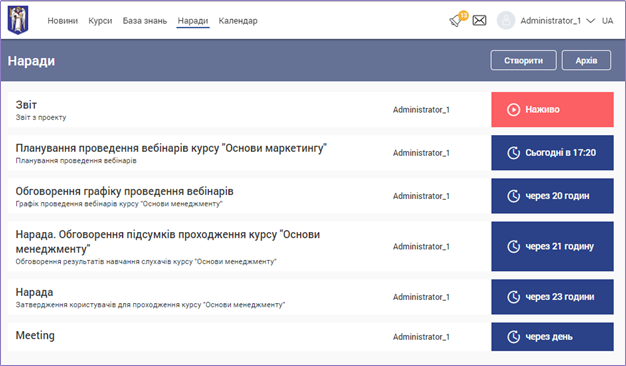Open the Administrator_1 user menu

[551, 21]
